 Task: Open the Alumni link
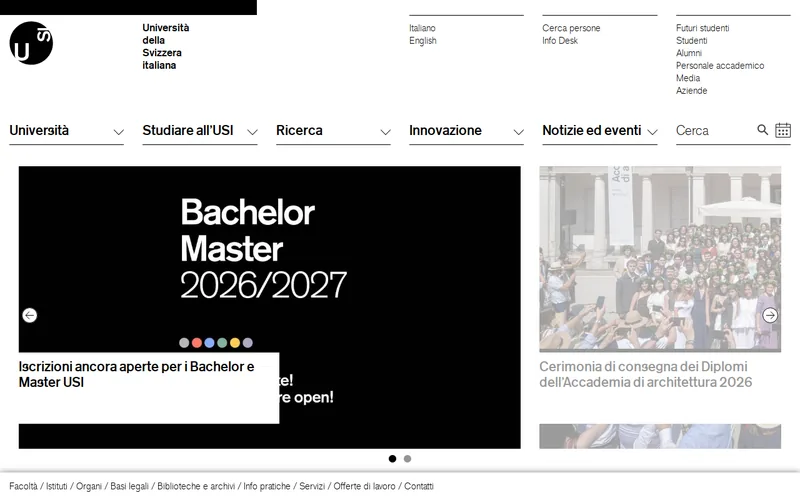click(689, 53)
